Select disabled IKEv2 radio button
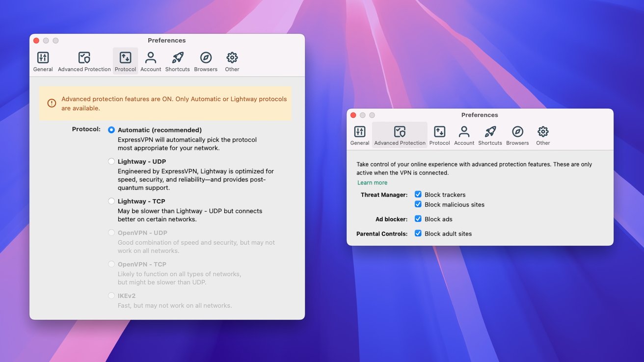The width and height of the screenshot is (644, 362). pos(111,296)
